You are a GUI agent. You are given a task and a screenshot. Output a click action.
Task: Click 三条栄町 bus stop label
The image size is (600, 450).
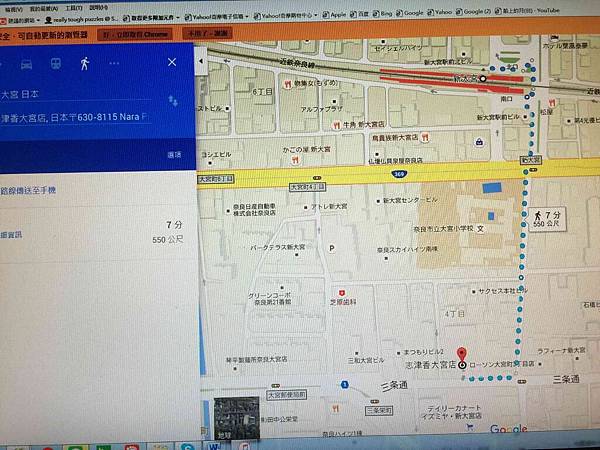click(379, 410)
